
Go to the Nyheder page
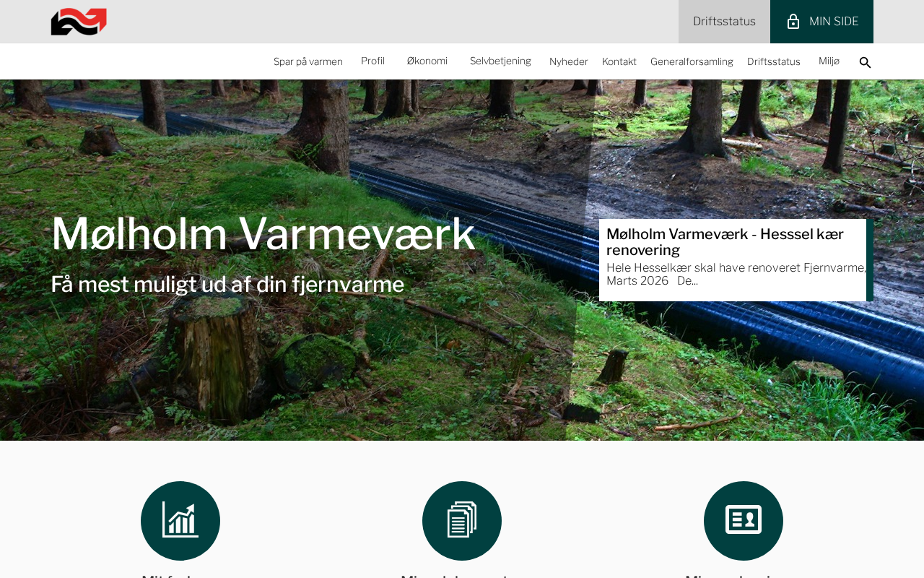click(569, 61)
